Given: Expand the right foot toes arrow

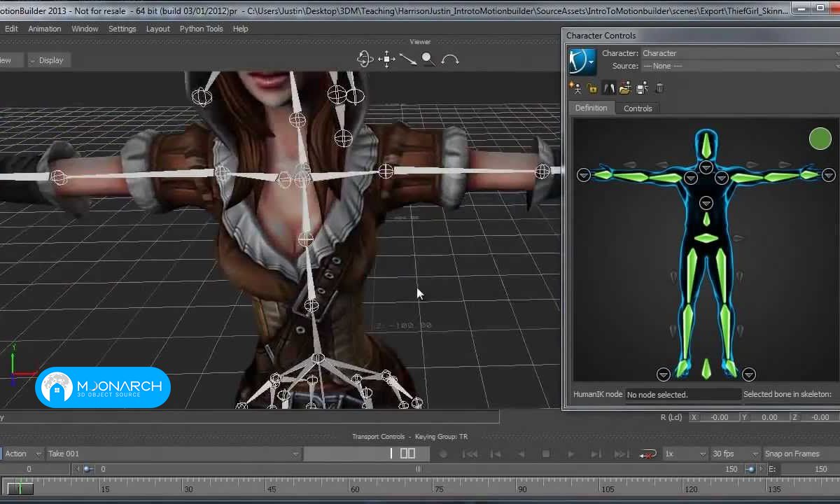Looking at the screenshot, I should pyautogui.click(x=664, y=374).
